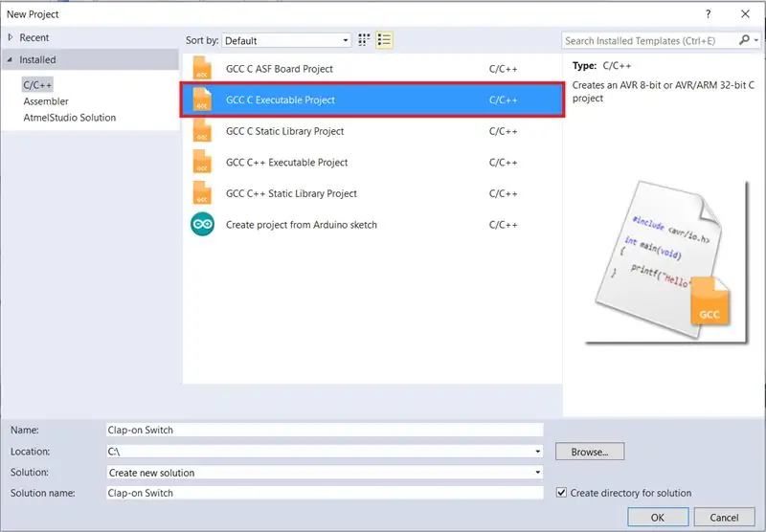Focus the Solution name field

coord(325,493)
